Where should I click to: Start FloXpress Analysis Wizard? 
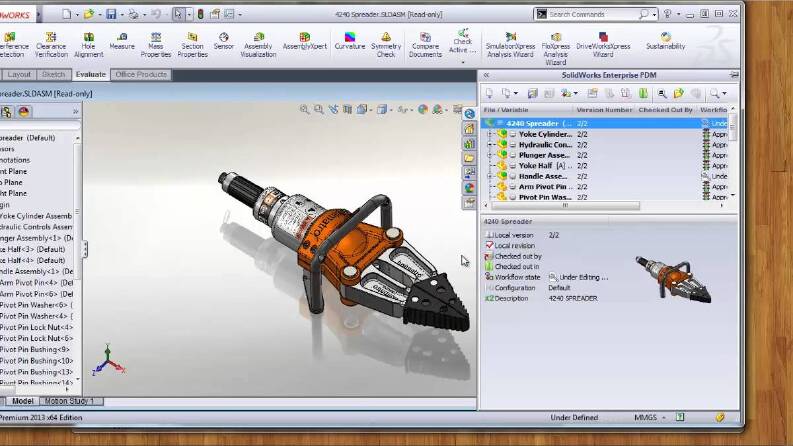(555, 49)
